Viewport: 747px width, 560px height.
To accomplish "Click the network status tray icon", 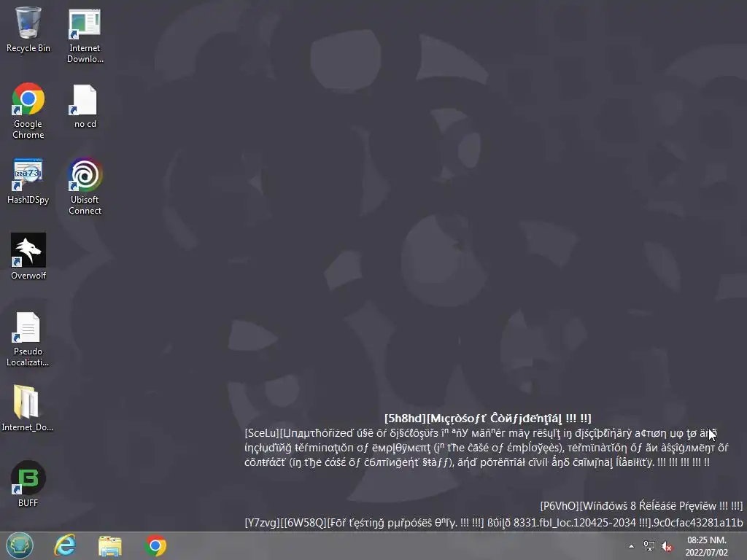I will pyautogui.click(x=649, y=546).
